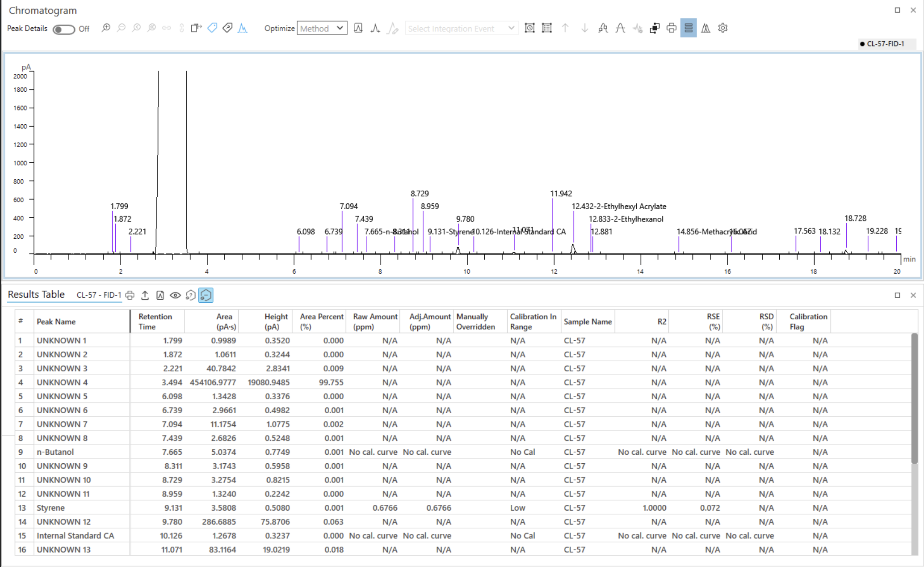
Task: Toggle results table eye visibility icon
Action: [x=175, y=295]
